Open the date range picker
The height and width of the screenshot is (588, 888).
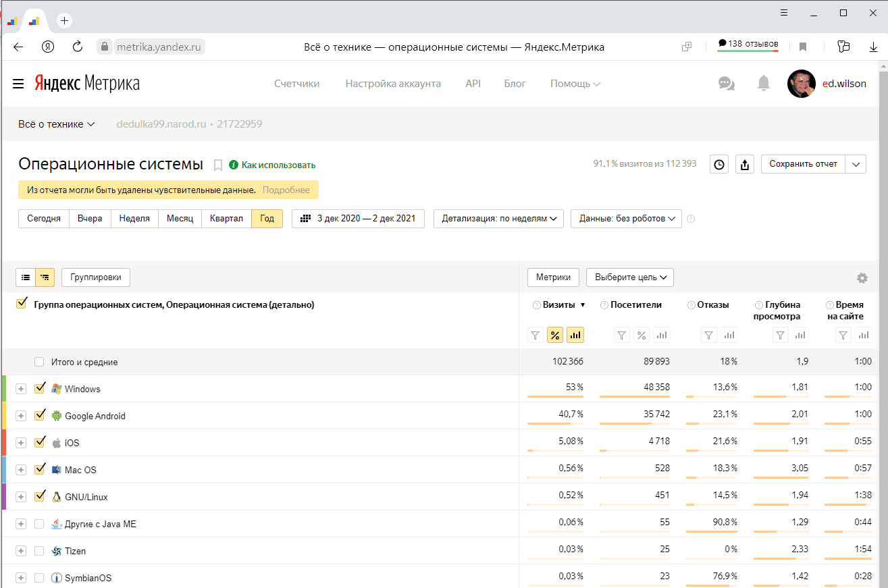click(358, 219)
